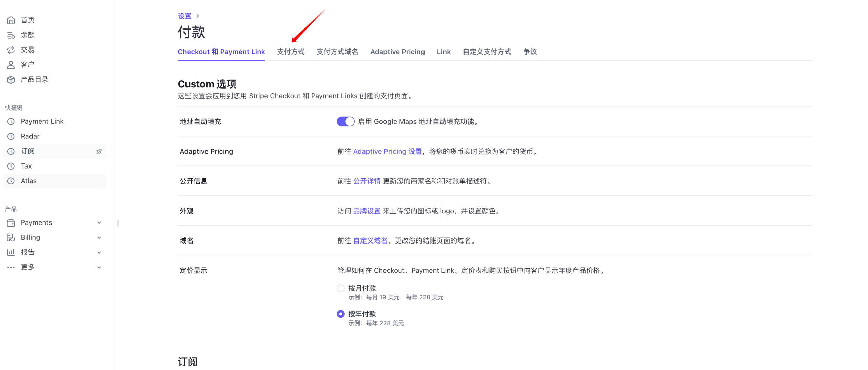Click the pin icon on 订阅 row
This screenshot has height=370, width=868.
[x=99, y=151]
